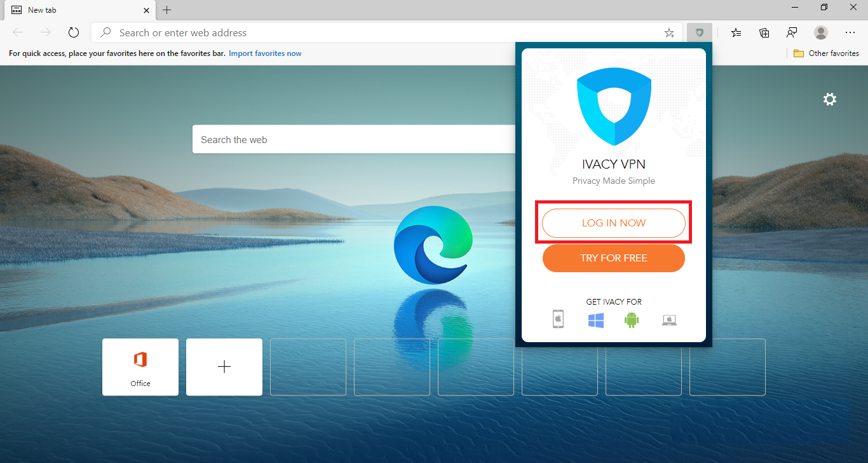Select the New tab tab
The height and width of the screenshot is (463, 868).
pyautogui.click(x=79, y=10)
